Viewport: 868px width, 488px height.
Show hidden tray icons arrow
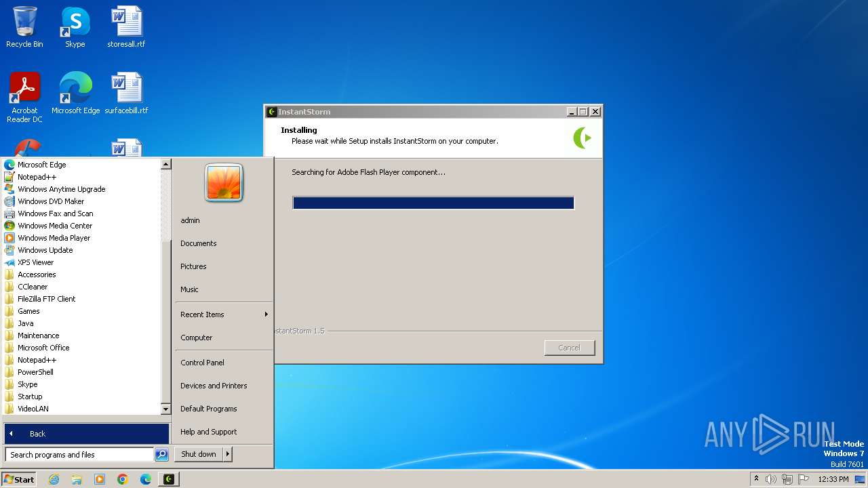756,479
